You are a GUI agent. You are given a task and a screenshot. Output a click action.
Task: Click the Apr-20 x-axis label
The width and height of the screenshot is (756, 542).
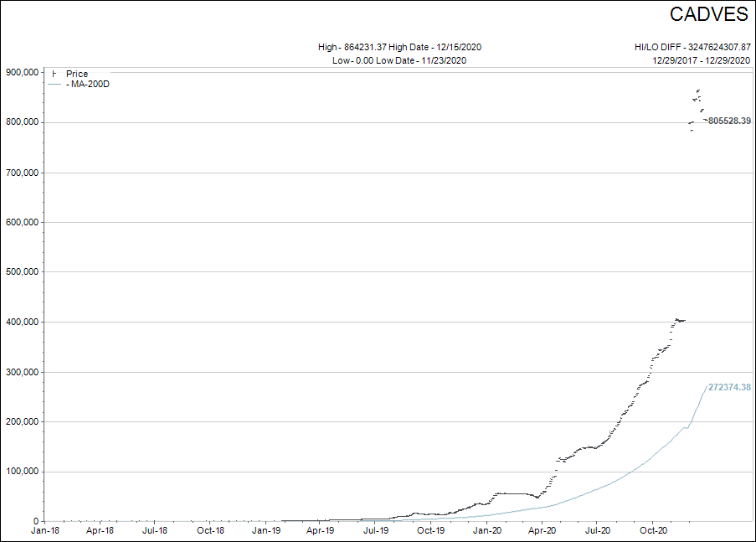[x=542, y=530]
